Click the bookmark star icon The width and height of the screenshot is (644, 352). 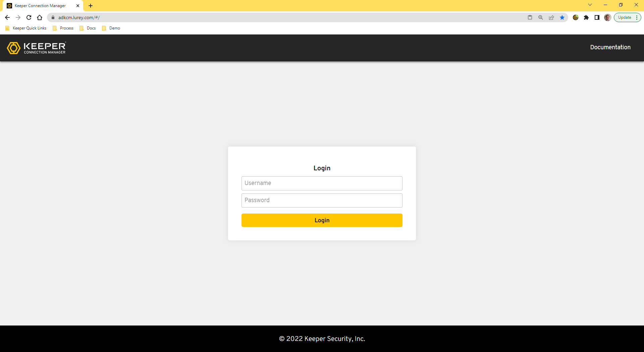click(562, 17)
